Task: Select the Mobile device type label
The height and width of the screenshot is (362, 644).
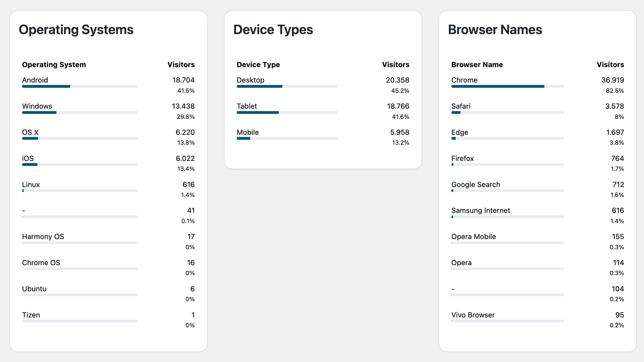Action: coord(248,132)
